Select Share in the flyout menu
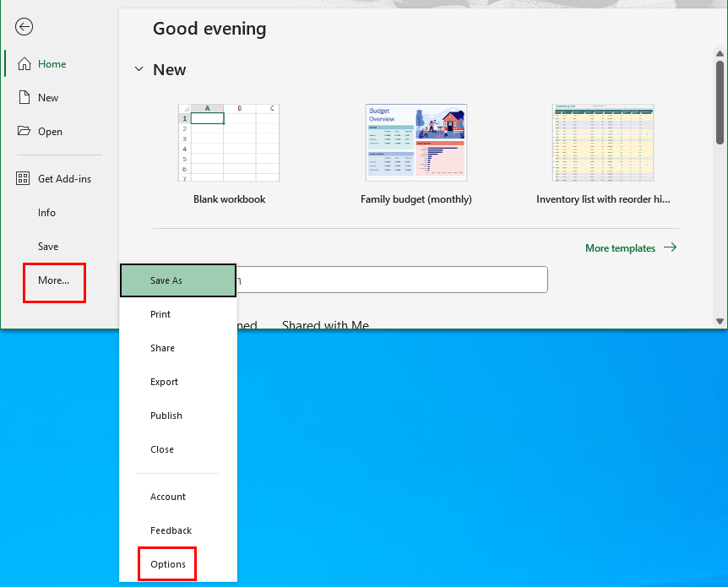Viewport: 728px width, 587px height. 178,348
